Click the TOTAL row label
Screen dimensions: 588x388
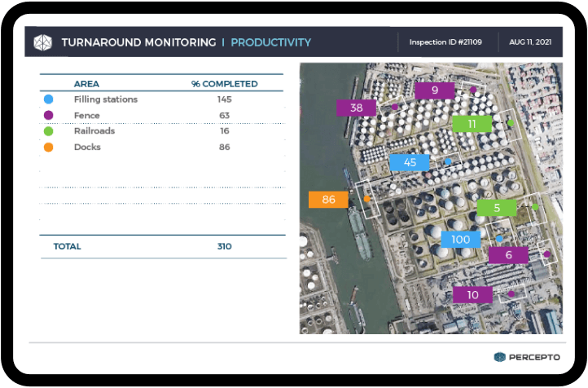pyautogui.click(x=67, y=246)
